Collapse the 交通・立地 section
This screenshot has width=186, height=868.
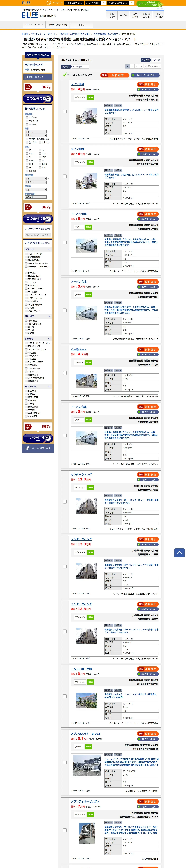(x=38, y=249)
